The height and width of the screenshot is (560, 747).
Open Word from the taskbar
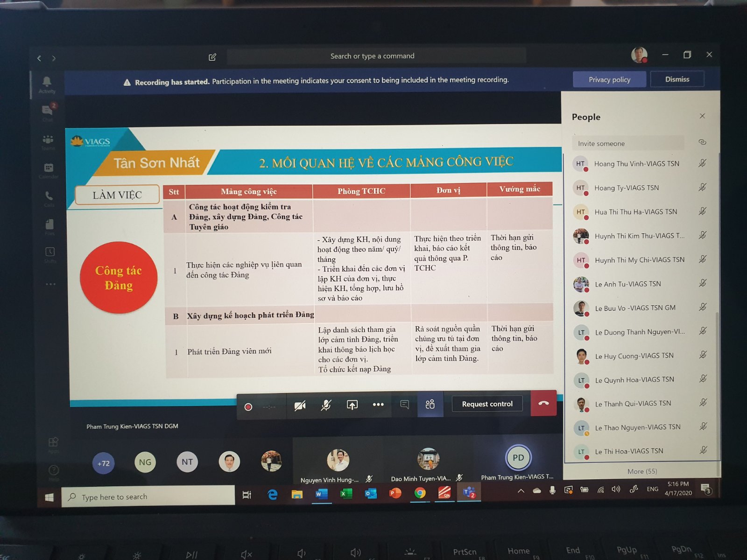coord(322,494)
